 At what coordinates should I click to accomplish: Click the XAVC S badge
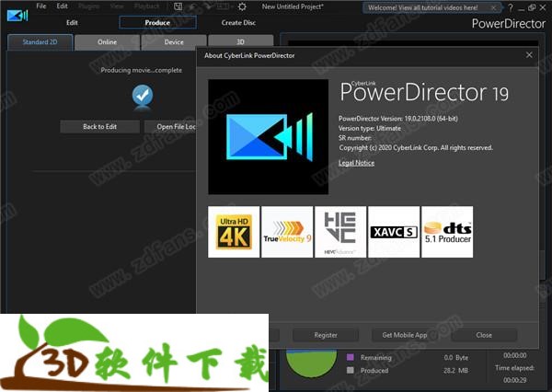(x=394, y=232)
